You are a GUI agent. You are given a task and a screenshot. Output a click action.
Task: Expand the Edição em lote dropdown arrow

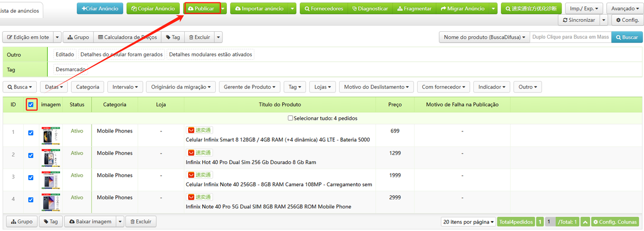pos(57,37)
